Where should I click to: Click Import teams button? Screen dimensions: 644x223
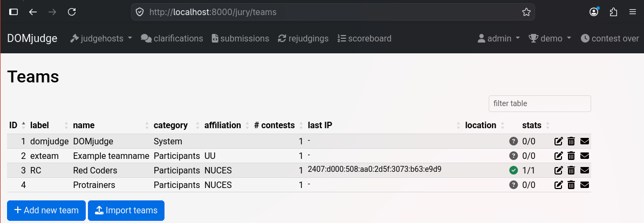pyautogui.click(x=126, y=210)
